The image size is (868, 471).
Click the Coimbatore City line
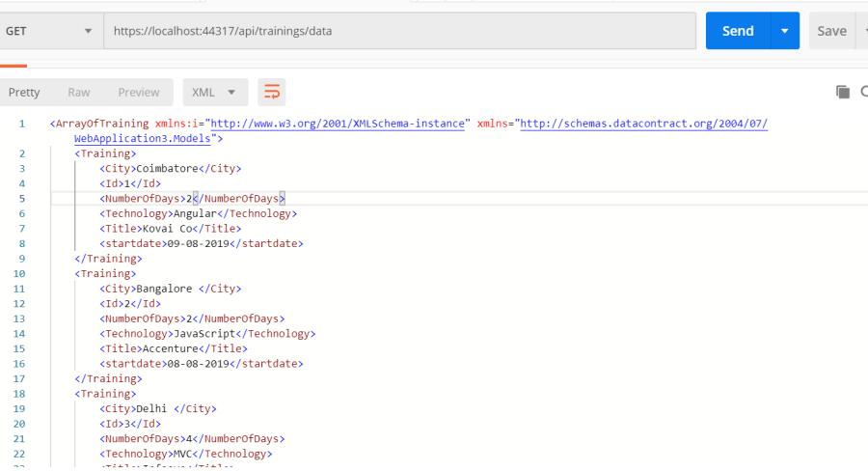(x=170, y=168)
